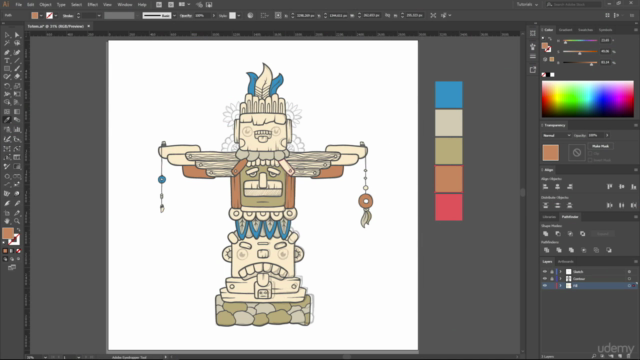Hide the Fill layer via eye icon
The width and height of the screenshot is (640, 360).
coord(544,286)
